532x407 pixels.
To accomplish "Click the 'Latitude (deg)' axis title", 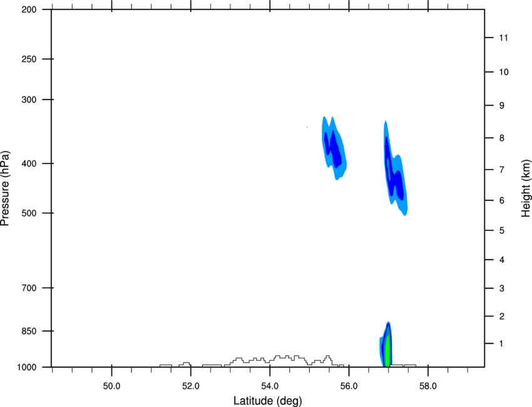I will pos(267,401).
